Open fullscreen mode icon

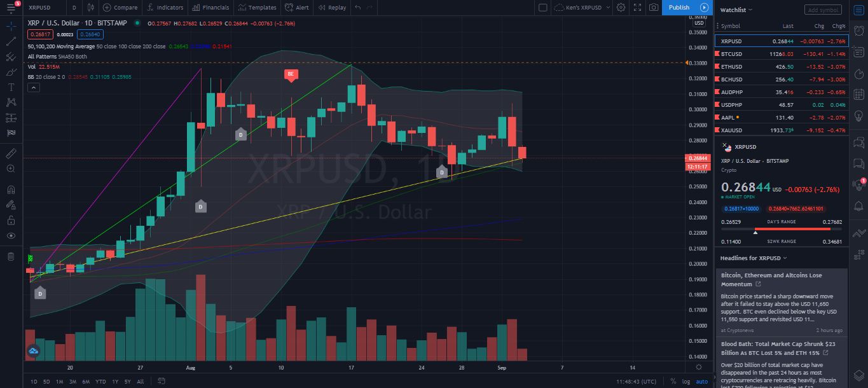point(637,8)
